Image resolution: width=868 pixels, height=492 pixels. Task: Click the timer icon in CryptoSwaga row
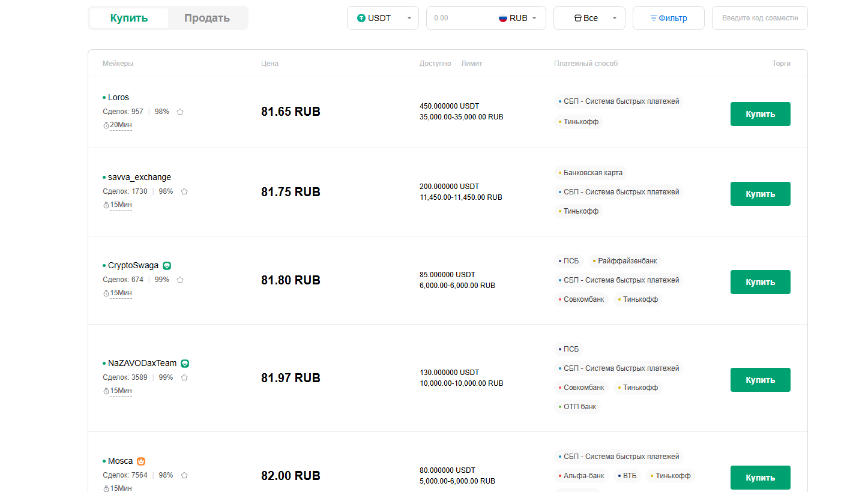click(x=106, y=293)
